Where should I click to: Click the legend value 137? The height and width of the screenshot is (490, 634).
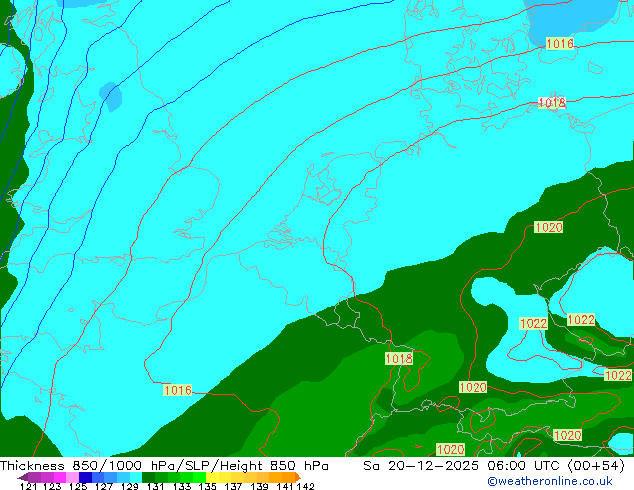(x=233, y=486)
